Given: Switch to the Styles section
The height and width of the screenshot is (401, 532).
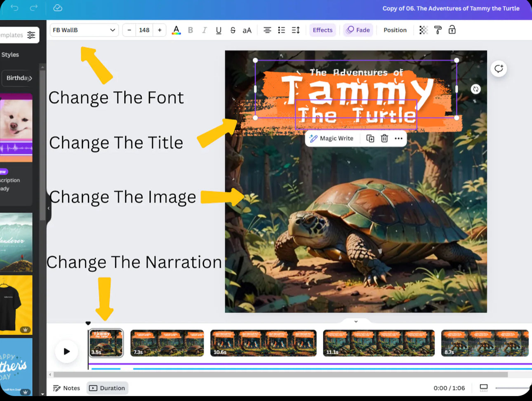Looking at the screenshot, I should coord(10,54).
